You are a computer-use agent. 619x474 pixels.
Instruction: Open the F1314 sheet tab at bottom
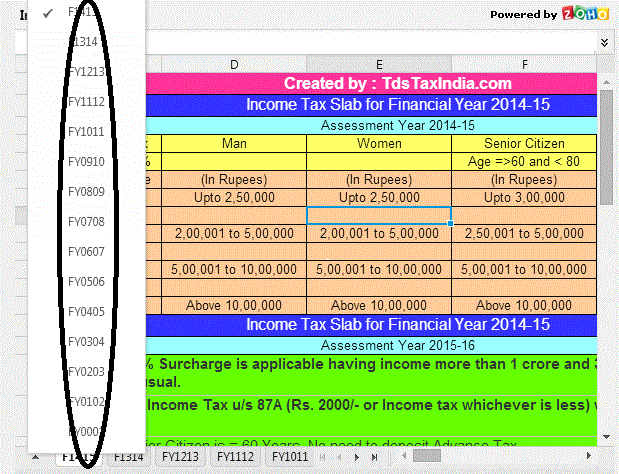click(x=129, y=457)
